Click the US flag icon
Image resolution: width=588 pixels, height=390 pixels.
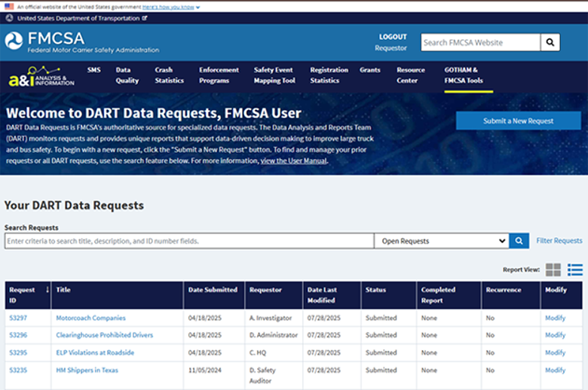[9, 6]
